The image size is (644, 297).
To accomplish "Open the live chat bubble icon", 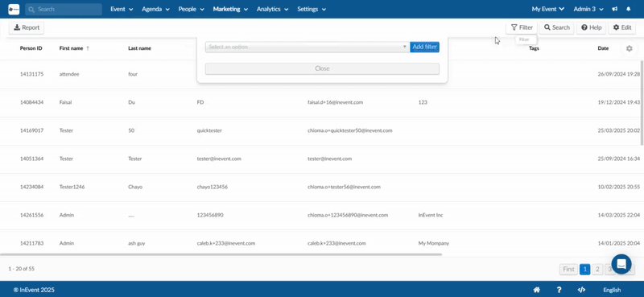I will 621,264.
